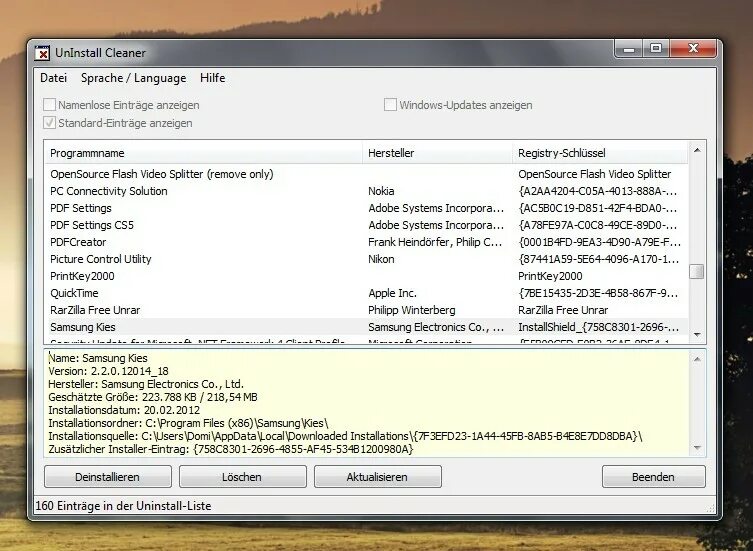Select the PDFCreator entry

tap(78, 242)
